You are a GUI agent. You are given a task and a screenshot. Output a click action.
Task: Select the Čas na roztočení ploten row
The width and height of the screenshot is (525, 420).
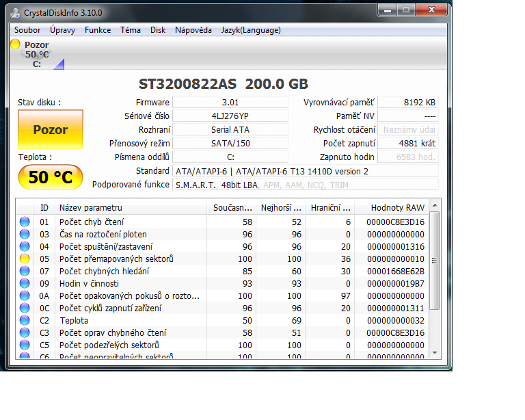pos(222,234)
